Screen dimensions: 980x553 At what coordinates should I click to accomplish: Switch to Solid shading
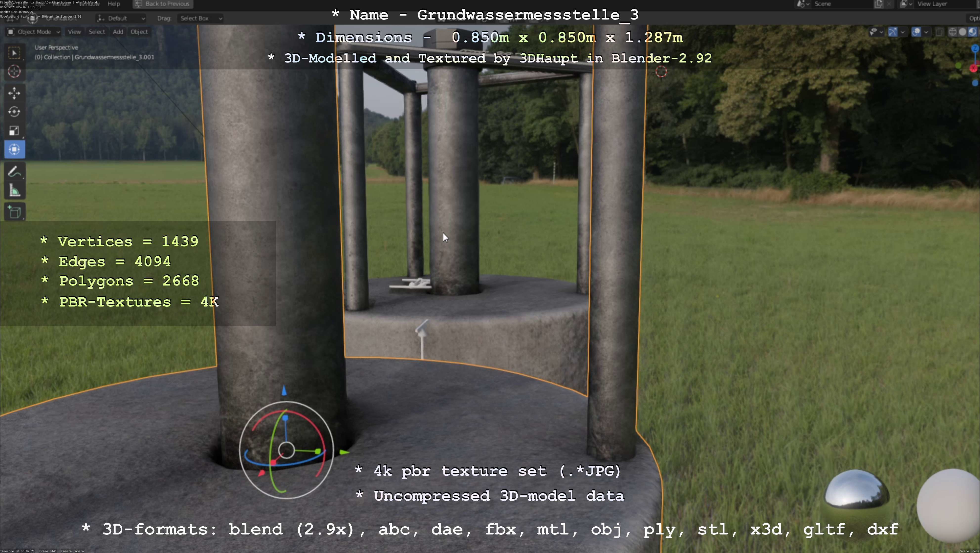pos(962,32)
